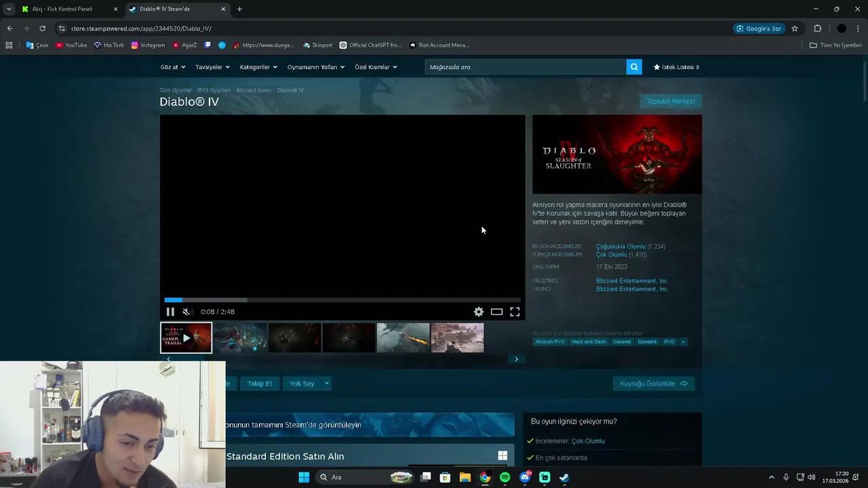Click the URL address bar
Image resolution: width=868 pixels, height=488 pixels.
pos(393,28)
